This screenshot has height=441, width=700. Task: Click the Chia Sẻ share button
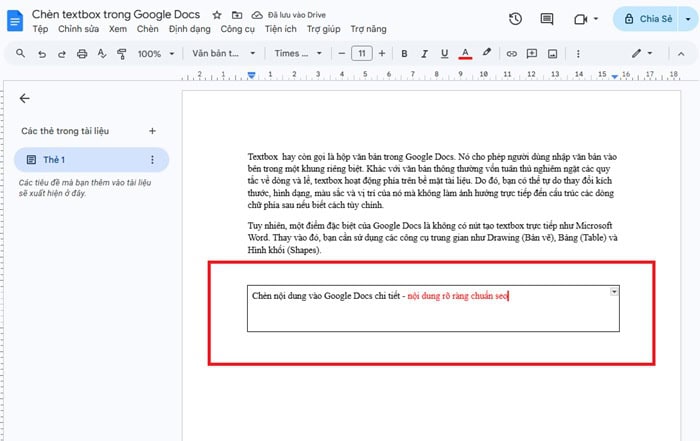[646, 19]
